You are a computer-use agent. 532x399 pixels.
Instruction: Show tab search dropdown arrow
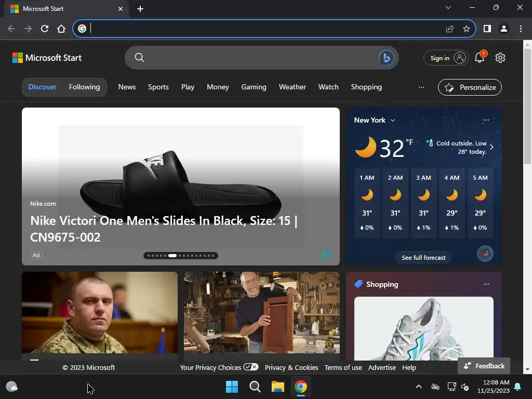pyautogui.click(x=448, y=7)
